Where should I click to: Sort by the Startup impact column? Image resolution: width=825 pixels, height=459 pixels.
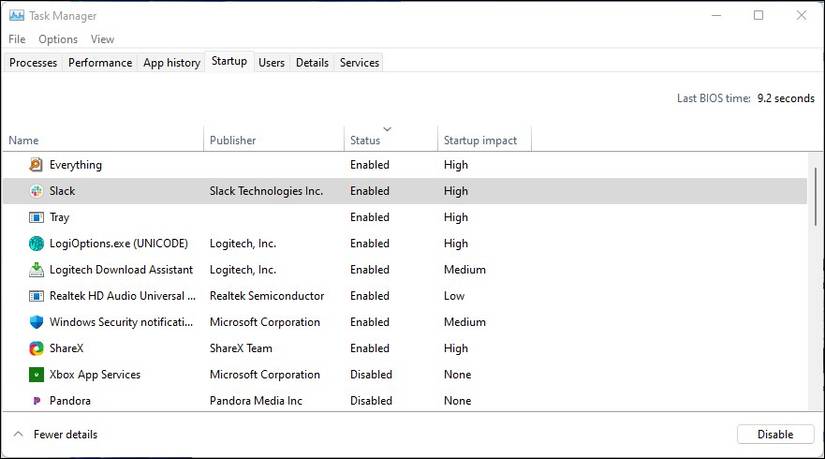(x=480, y=141)
